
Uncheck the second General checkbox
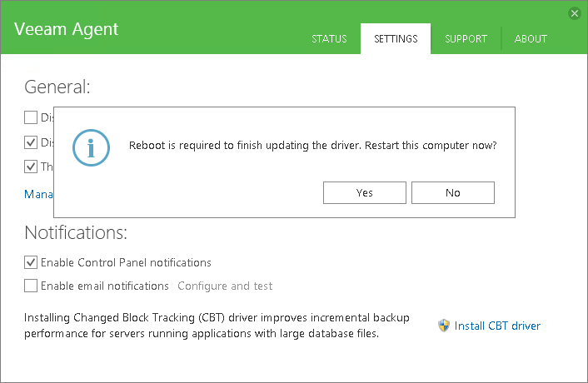[31, 142]
